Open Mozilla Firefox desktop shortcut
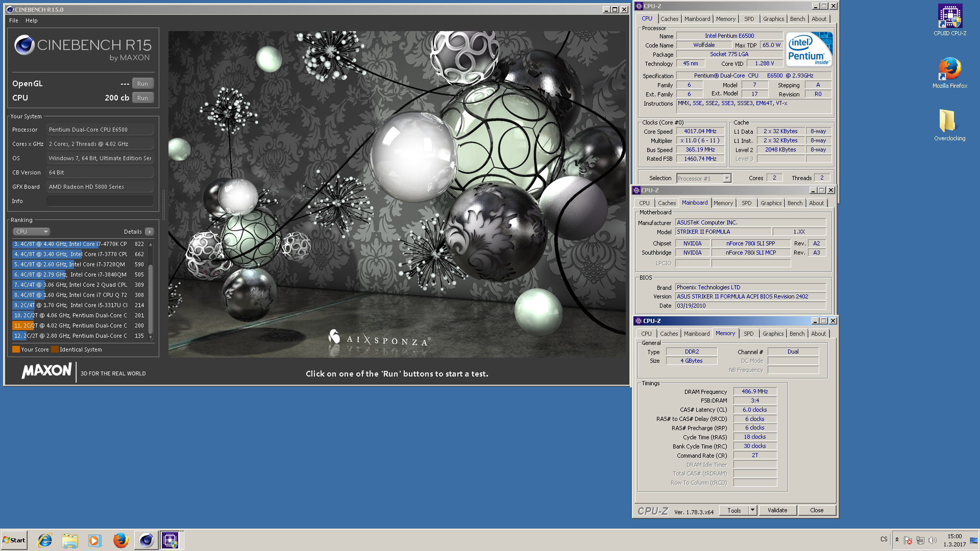The width and height of the screenshot is (980, 551). (x=949, y=73)
